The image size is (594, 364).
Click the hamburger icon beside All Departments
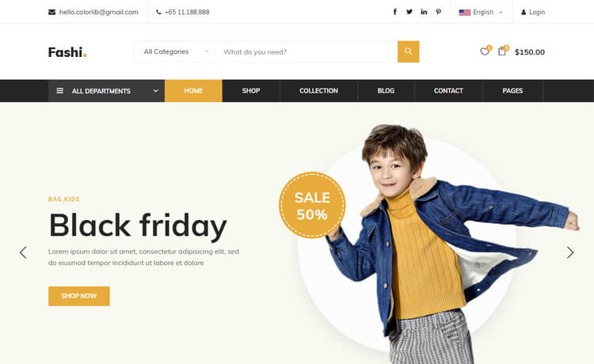pos(60,91)
